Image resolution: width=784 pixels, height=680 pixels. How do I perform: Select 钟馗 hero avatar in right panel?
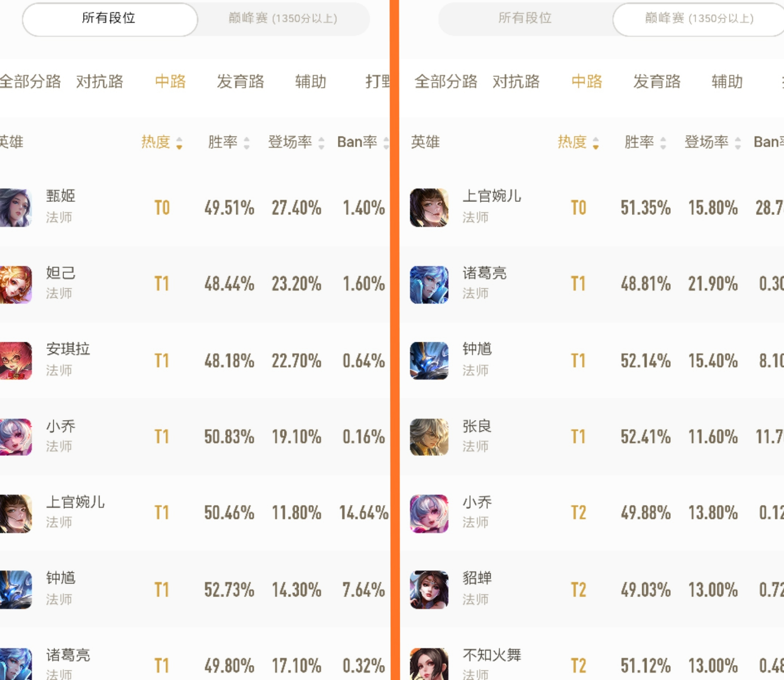click(429, 361)
